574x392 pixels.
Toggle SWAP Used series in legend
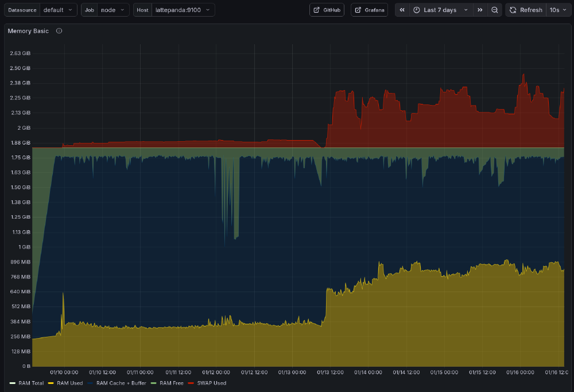211,383
